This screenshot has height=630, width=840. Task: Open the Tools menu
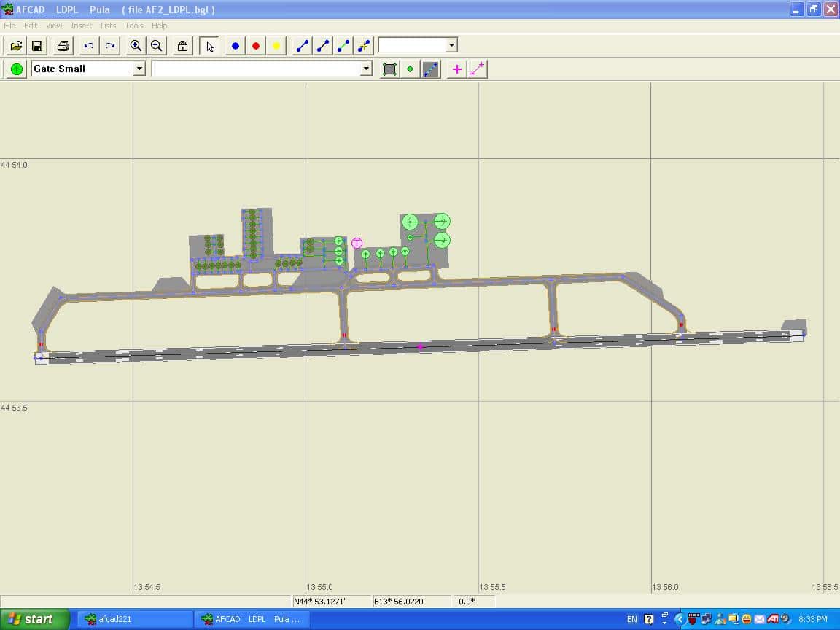point(133,25)
